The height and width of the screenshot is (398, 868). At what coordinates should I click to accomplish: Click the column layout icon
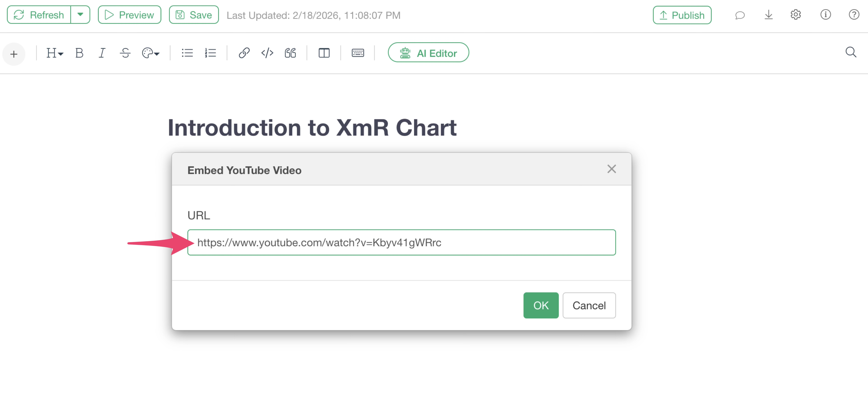pos(324,53)
